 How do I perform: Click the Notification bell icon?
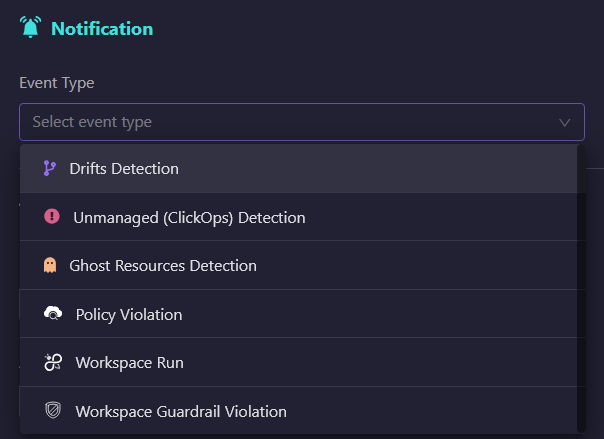coord(30,27)
